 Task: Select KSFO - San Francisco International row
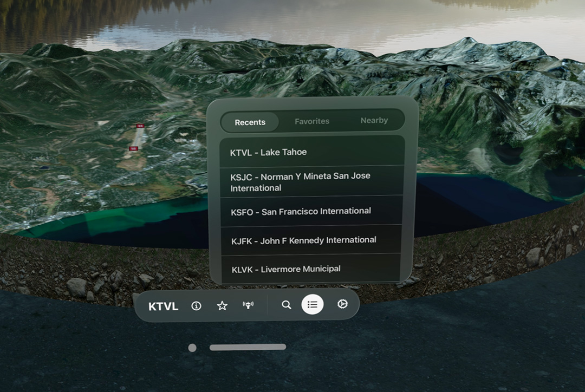pyautogui.click(x=311, y=211)
